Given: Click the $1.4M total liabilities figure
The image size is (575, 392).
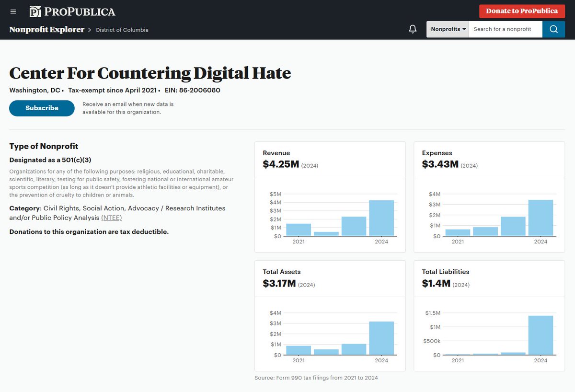Looking at the screenshot, I should pos(436,283).
